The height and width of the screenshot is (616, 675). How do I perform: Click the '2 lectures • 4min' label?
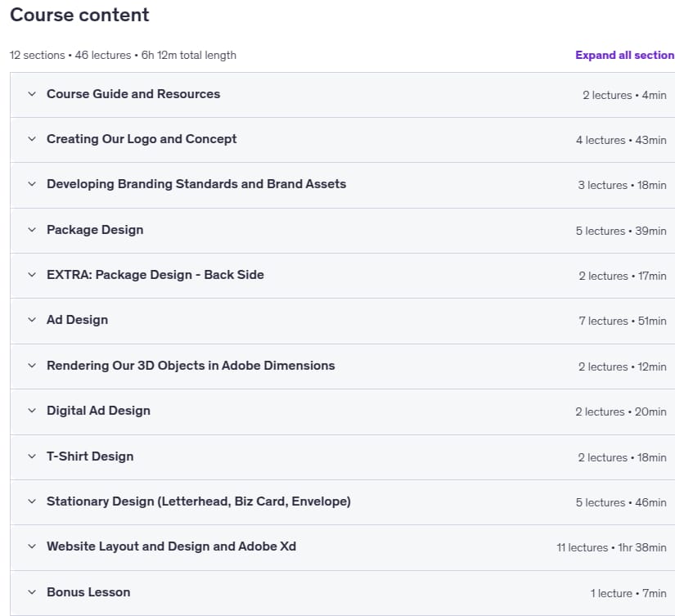624,95
